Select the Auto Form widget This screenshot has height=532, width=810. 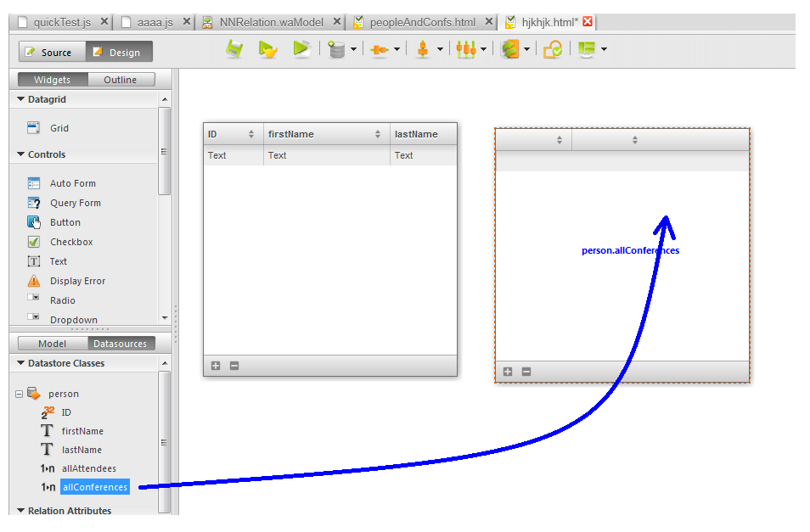pos(72,183)
